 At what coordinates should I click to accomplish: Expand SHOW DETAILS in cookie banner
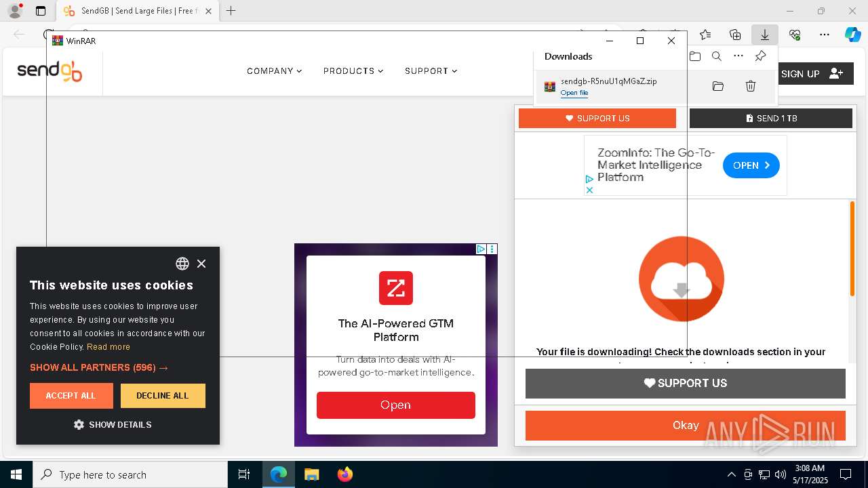(113, 424)
